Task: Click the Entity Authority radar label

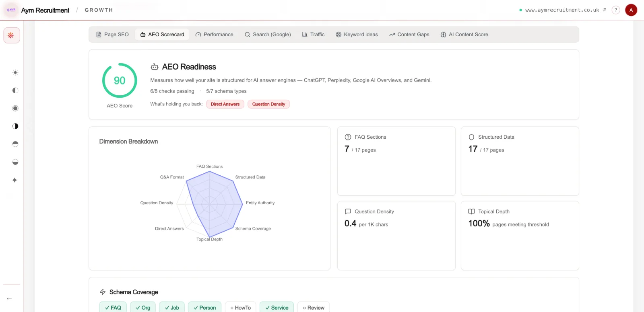Action: 260,203
